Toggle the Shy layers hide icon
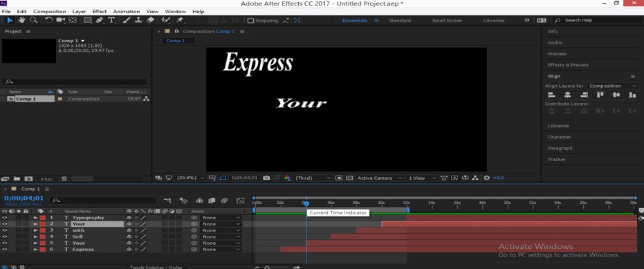This screenshot has width=644, height=269. 200,201
